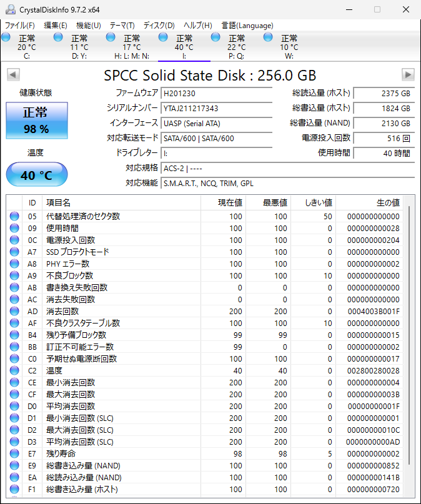Click the status circle above drive W:
The width and height of the screenshot is (421, 504).
coord(269,38)
